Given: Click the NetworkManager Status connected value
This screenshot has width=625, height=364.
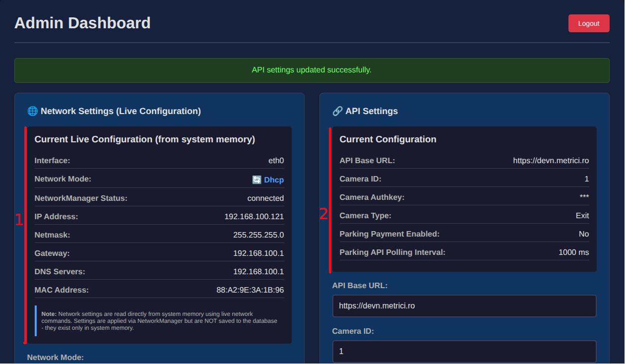Looking at the screenshot, I should tap(265, 198).
